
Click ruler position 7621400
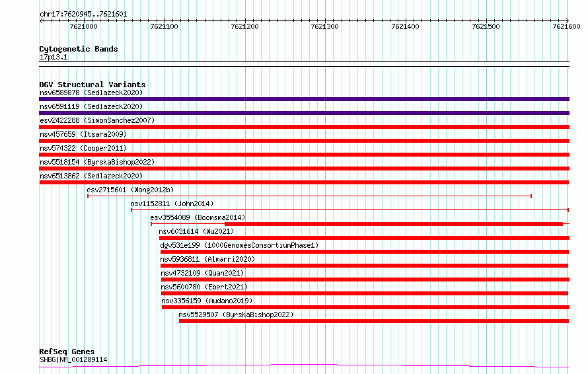pos(406,26)
